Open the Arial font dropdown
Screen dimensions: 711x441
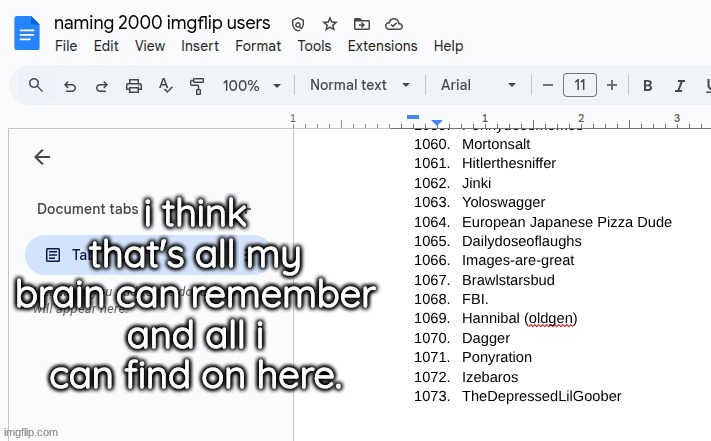(478, 85)
